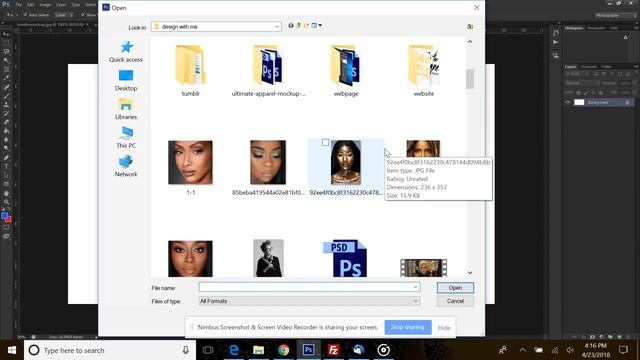Click the red background color swatch
This screenshot has width=640, height=360.
(x=9, y=219)
